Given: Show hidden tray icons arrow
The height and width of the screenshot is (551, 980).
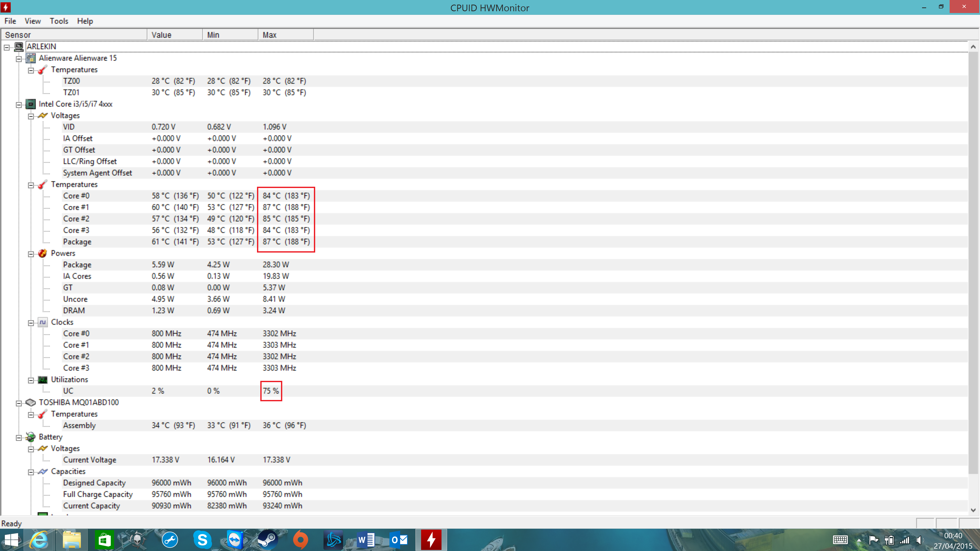Looking at the screenshot, I should [859, 540].
